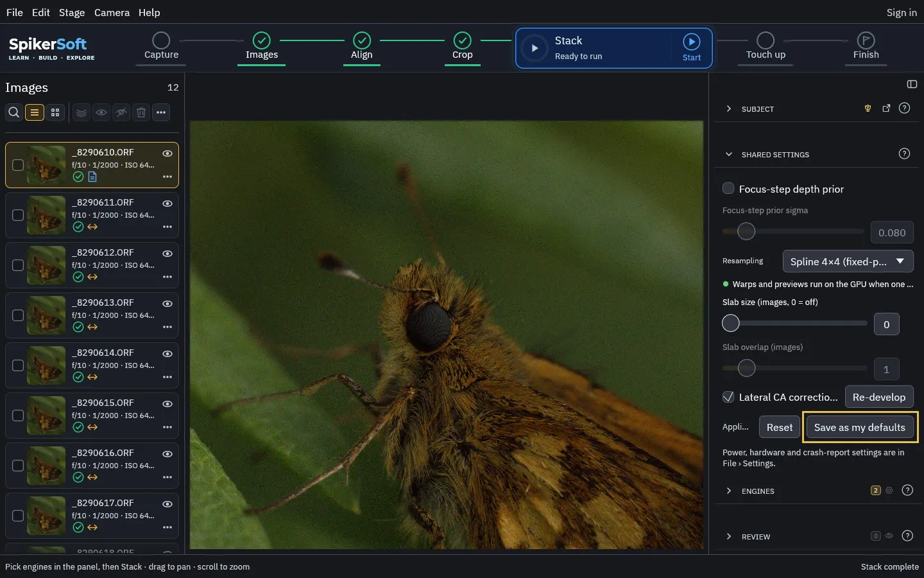Toggle visibility eye of _8290616.ORF

pos(167,454)
